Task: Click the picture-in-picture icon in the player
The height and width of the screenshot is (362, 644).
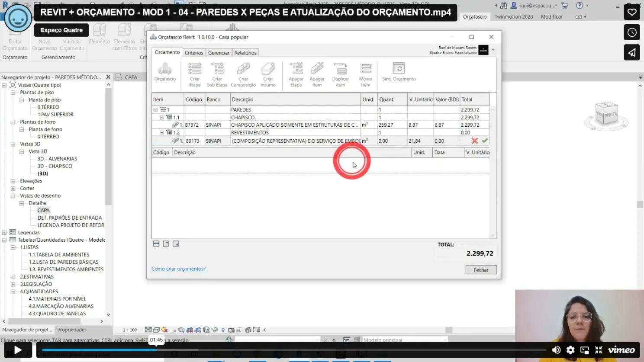Action: point(585,350)
